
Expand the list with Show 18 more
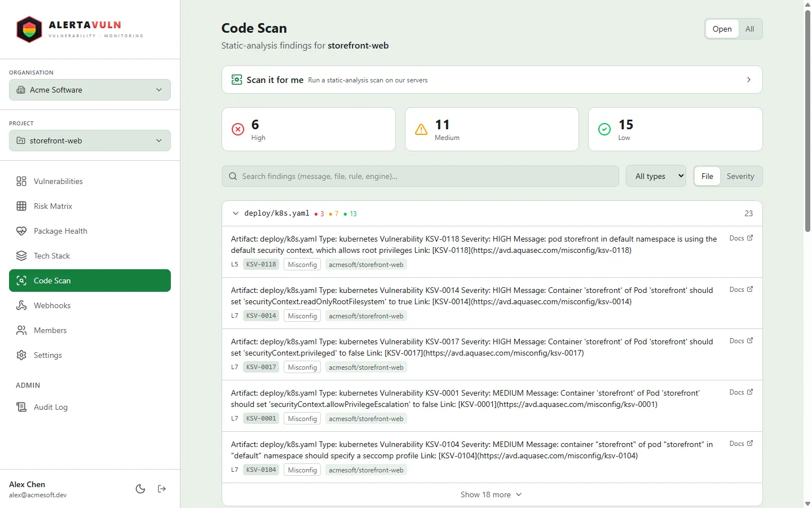point(492,494)
